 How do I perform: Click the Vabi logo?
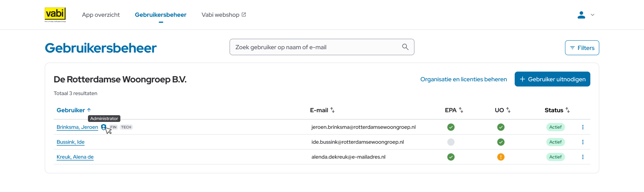[x=55, y=15]
